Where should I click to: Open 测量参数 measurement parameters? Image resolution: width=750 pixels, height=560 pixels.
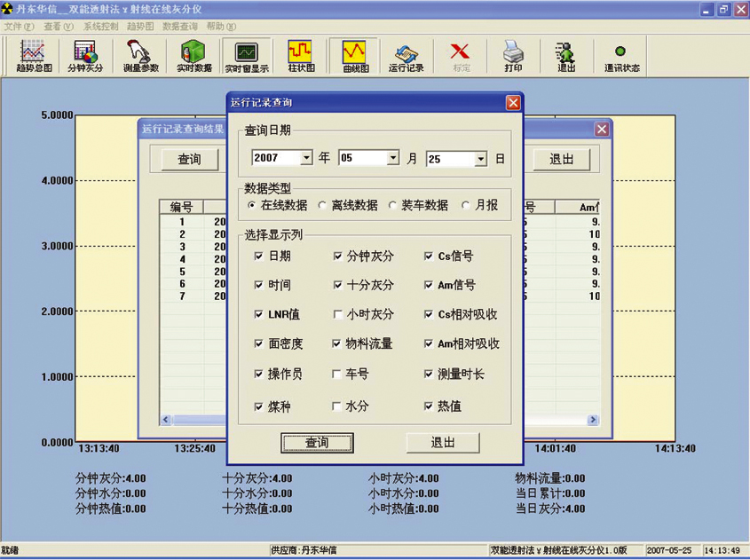140,57
